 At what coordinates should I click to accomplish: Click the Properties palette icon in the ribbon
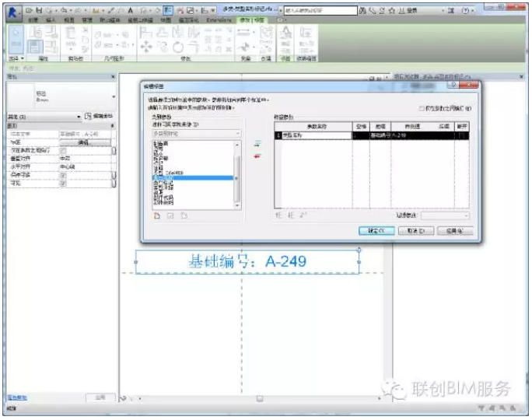click(35, 47)
